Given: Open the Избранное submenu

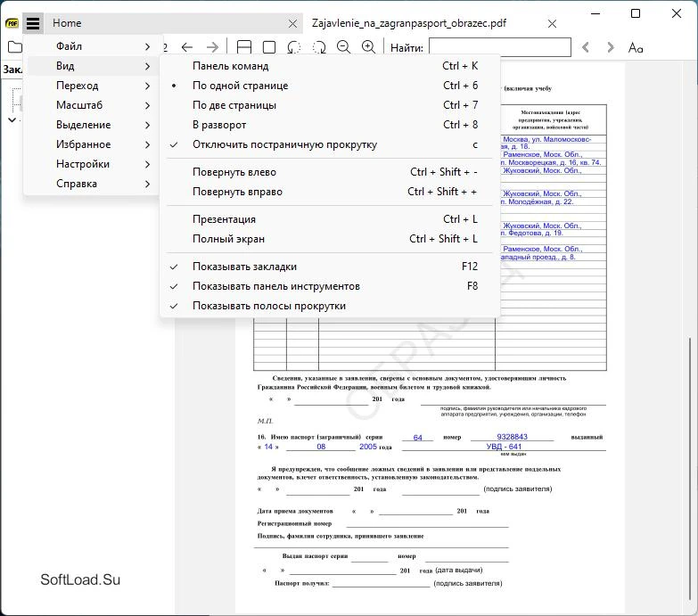Looking at the screenshot, I should coord(91,144).
